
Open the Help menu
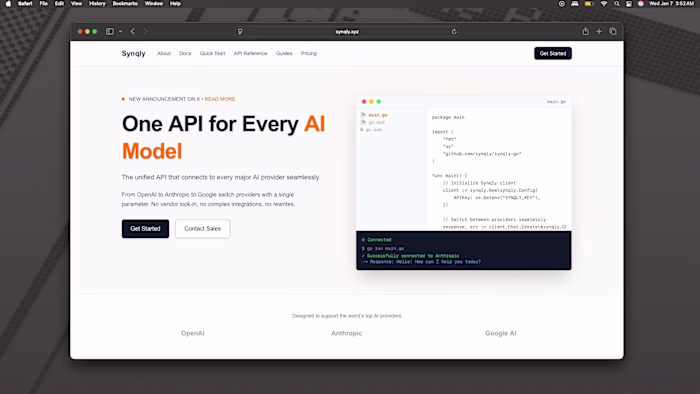pos(175,4)
